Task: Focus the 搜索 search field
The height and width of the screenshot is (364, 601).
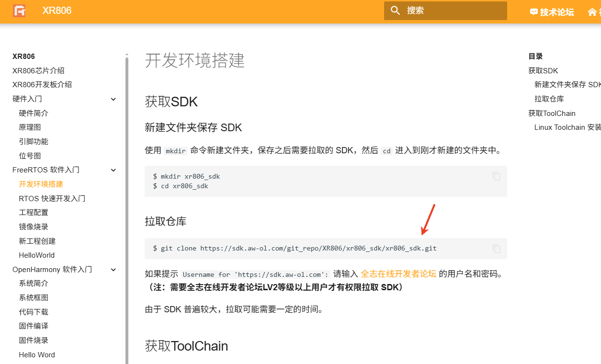Action: pos(445,11)
